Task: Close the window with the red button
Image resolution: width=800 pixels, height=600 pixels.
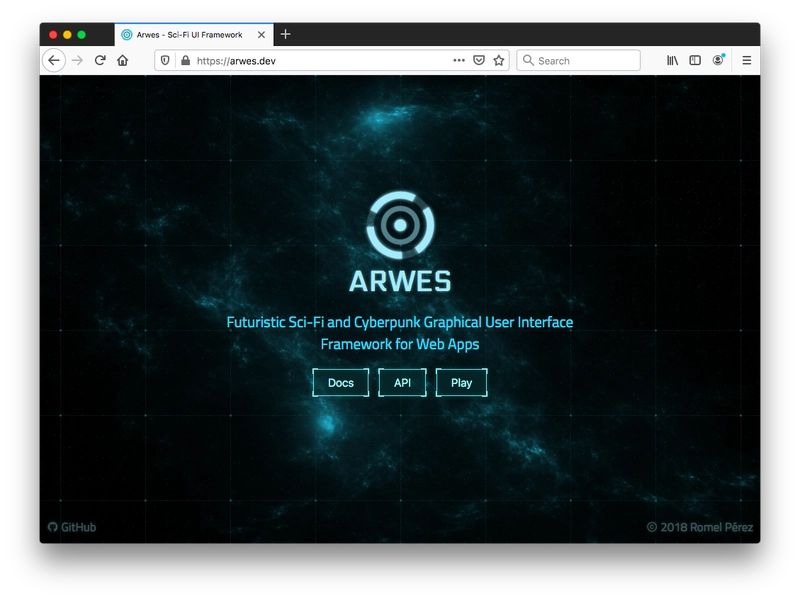Action: pos(53,35)
